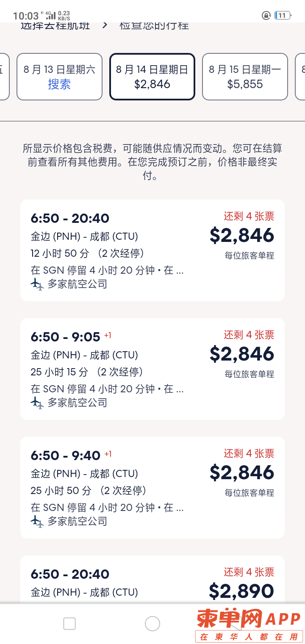The image size is (305, 644).
Task: Tap the Android home circle button
Action: point(152,624)
